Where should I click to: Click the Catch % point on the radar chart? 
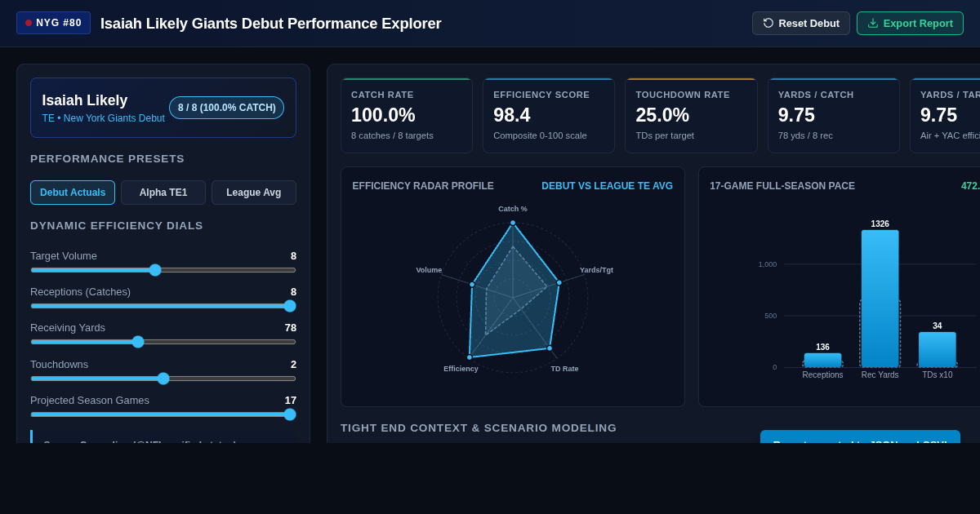(x=513, y=223)
